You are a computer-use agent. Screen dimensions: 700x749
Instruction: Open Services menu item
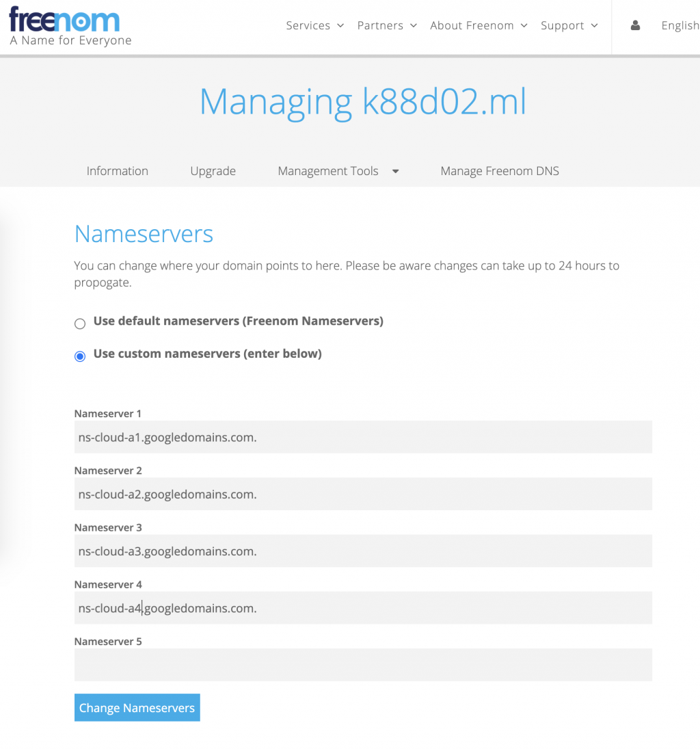(308, 25)
